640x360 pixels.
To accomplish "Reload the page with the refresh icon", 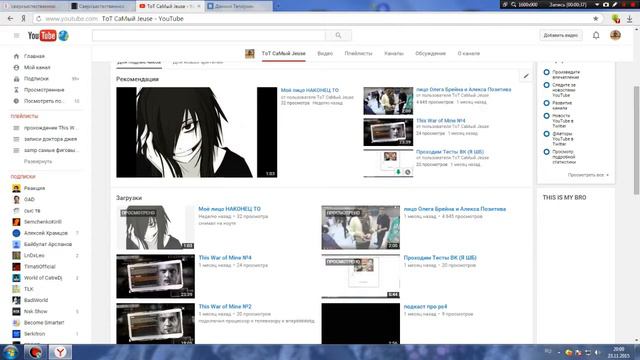I will (x=38, y=19).
